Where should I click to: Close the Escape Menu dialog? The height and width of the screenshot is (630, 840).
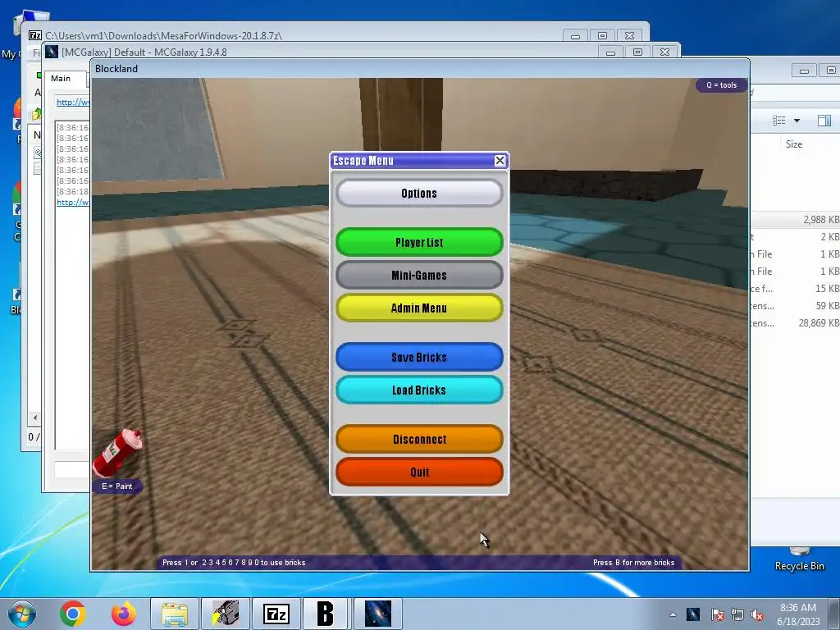point(500,160)
